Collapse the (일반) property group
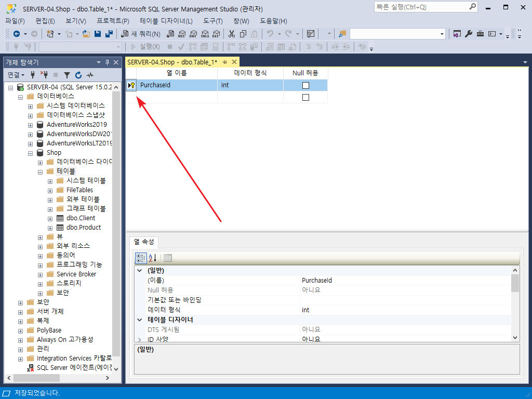This screenshot has width=532, height=399. [139, 270]
